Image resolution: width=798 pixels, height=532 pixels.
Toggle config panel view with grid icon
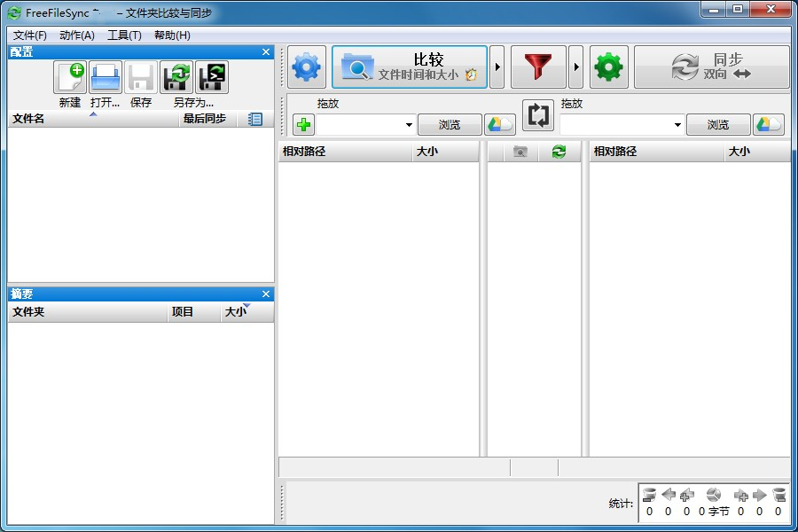[x=255, y=119]
